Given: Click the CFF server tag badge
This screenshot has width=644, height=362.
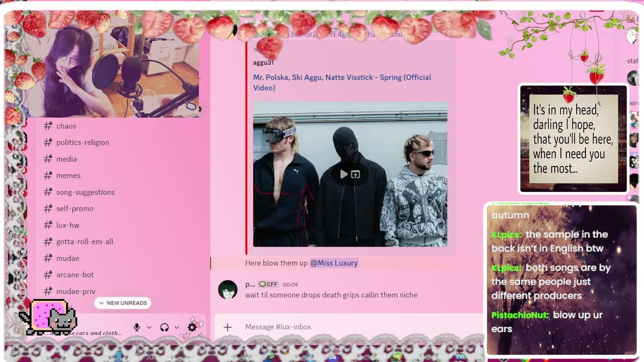Looking at the screenshot, I should pos(268,285).
